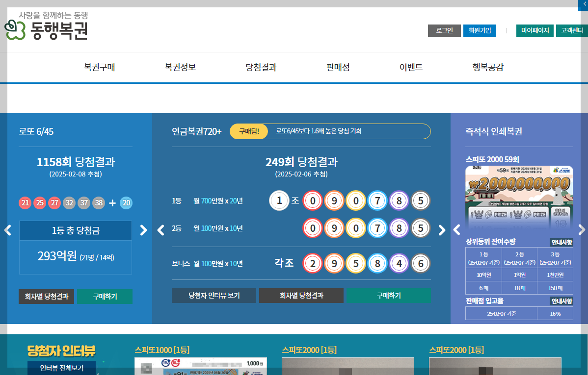Open 고객센터

(572, 30)
